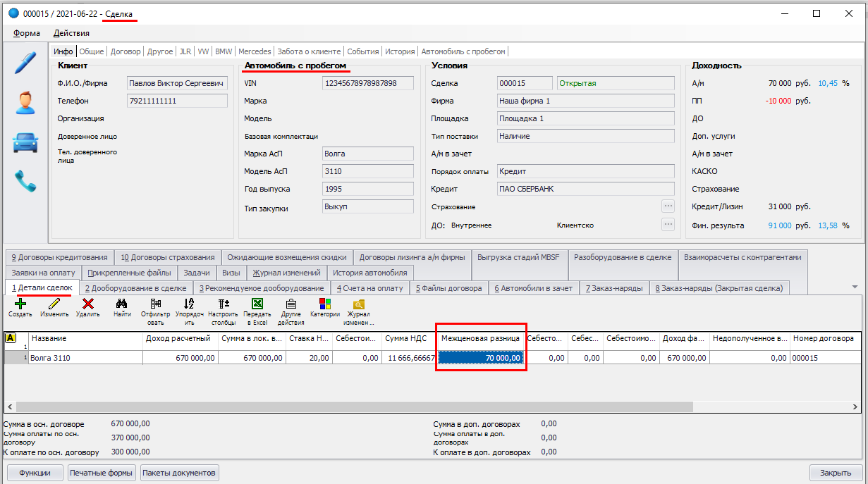Click the green plus Создать icon
The height and width of the screenshot is (484, 868).
tap(20, 304)
